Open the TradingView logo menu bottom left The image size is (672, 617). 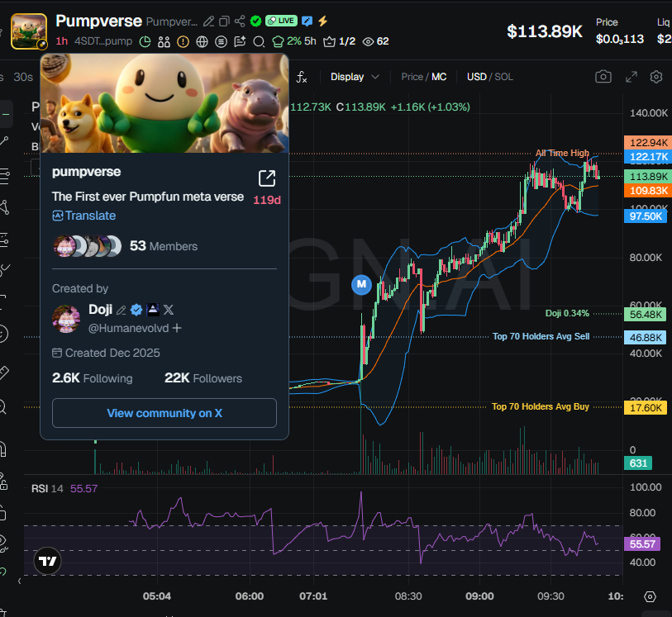click(x=47, y=561)
